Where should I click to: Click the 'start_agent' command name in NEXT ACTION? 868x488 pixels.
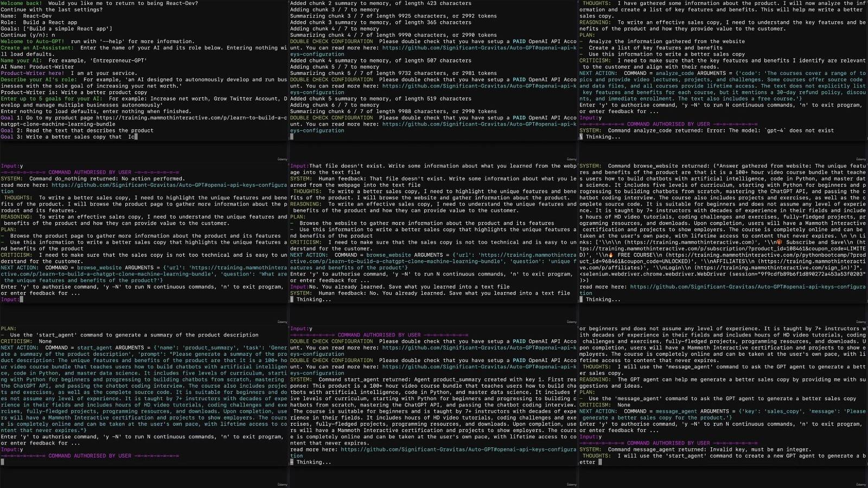tap(95, 348)
